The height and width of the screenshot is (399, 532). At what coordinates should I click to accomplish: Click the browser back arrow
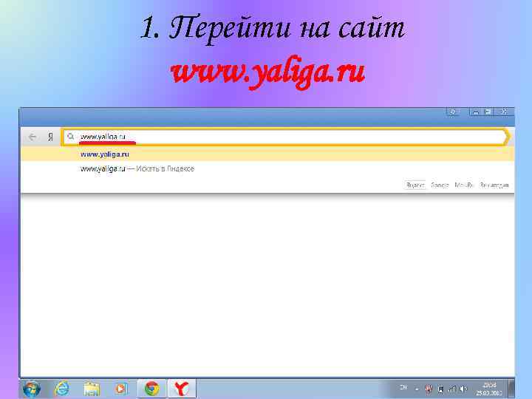(33, 137)
